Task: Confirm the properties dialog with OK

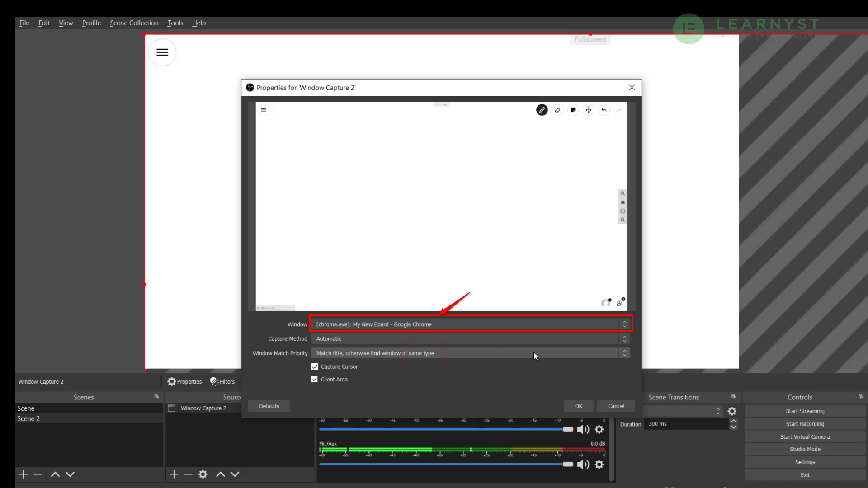Action: pyautogui.click(x=579, y=406)
